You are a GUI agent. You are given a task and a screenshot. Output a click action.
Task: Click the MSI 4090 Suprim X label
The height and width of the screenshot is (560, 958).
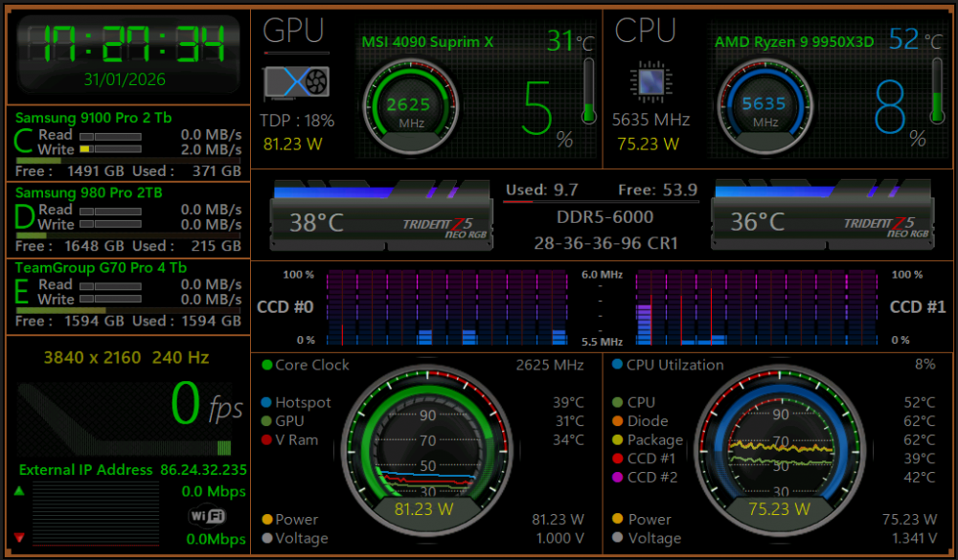click(427, 42)
